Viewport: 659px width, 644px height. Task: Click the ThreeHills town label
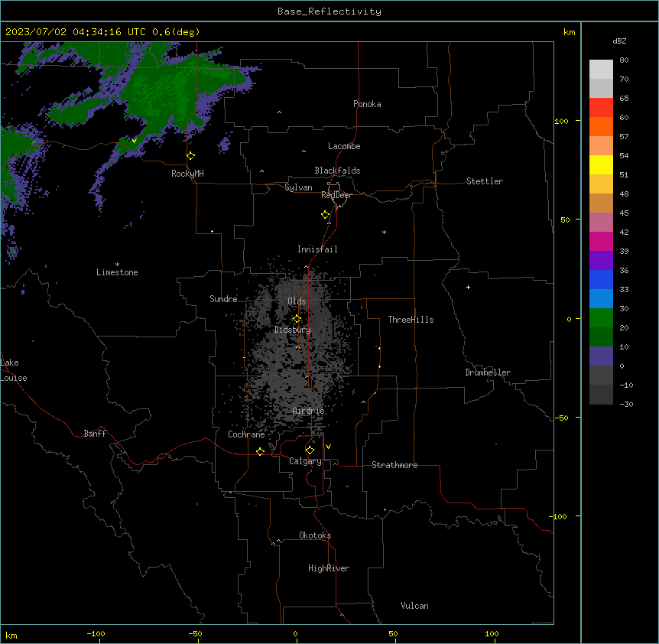tap(411, 320)
